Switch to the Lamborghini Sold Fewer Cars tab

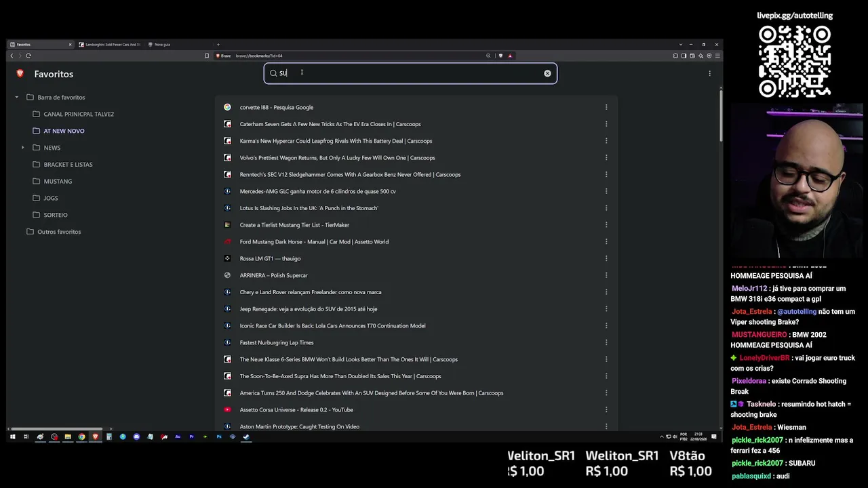(108, 45)
